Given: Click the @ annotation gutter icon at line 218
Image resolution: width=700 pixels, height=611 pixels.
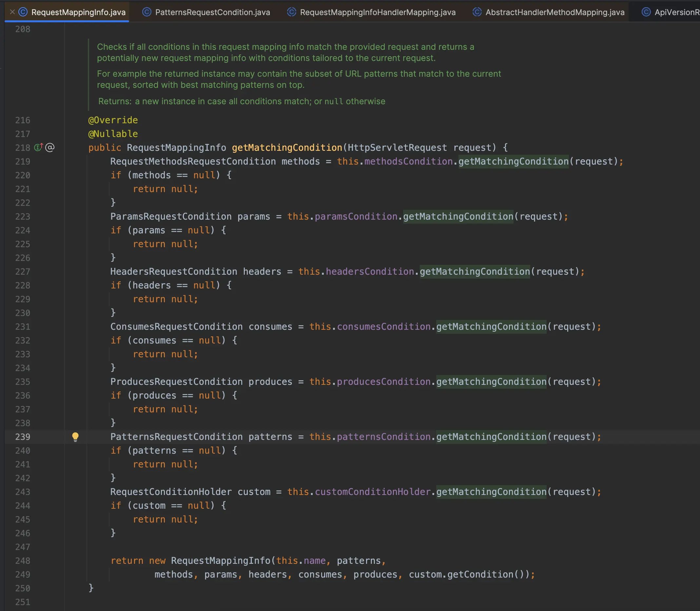Looking at the screenshot, I should coord(50,147).
